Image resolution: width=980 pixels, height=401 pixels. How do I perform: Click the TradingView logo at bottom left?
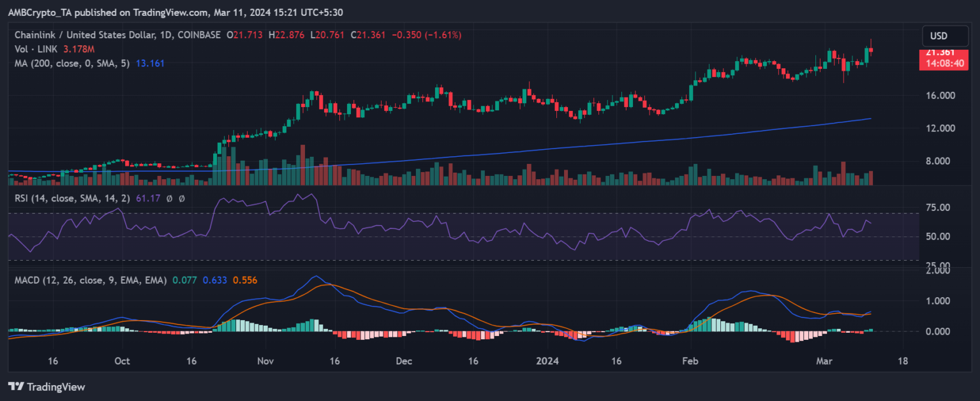[46, 387]
